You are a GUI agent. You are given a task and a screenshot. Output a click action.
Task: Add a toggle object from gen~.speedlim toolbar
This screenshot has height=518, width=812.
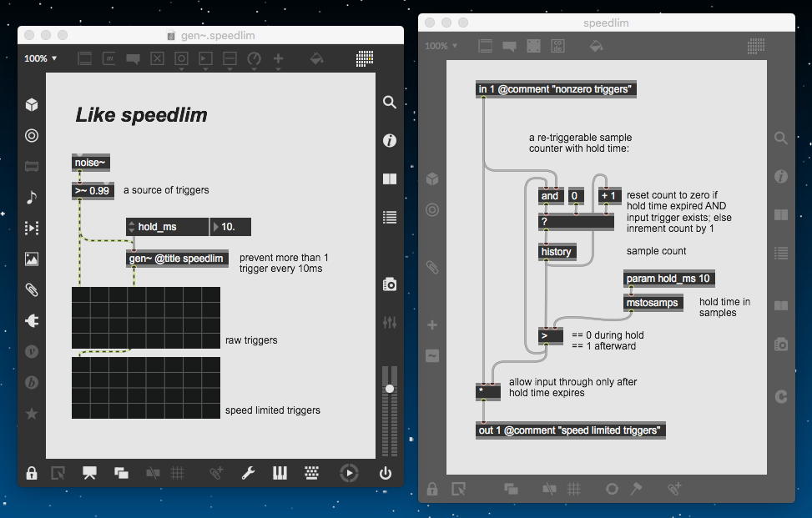click(x=157, y=58)
